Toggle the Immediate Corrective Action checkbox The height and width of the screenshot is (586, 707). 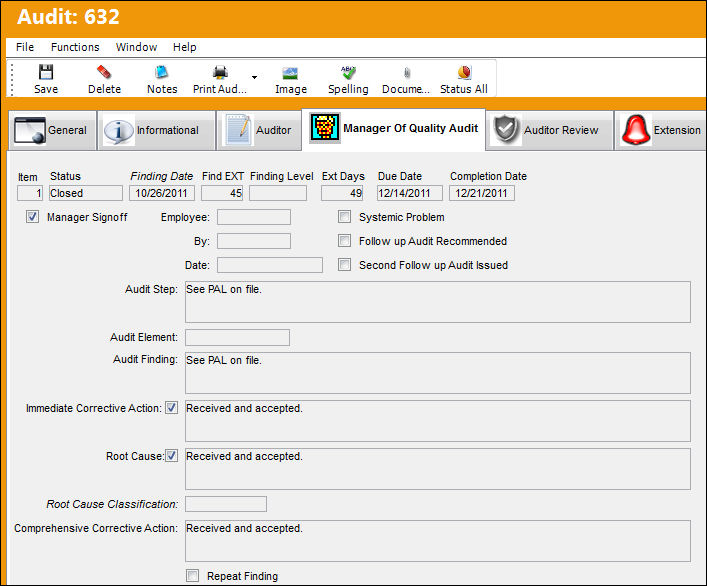[171, 408]
